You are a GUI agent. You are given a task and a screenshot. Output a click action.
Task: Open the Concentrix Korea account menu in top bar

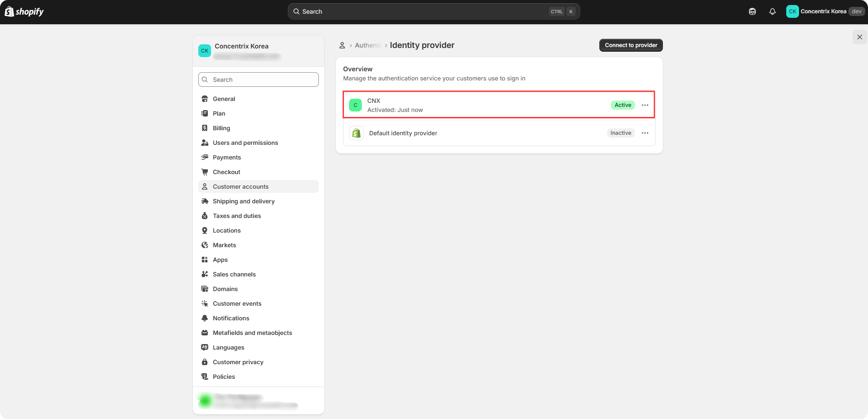(826, 11)
